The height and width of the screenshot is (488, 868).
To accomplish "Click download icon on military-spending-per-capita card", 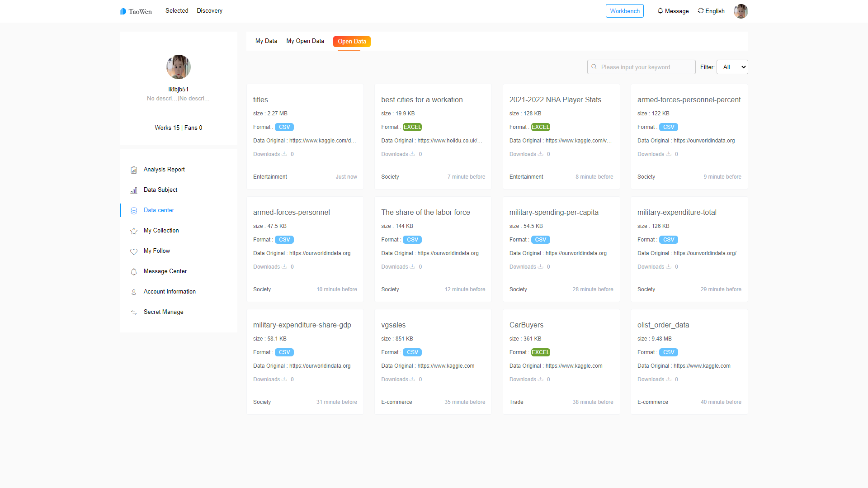I will 540,266.
